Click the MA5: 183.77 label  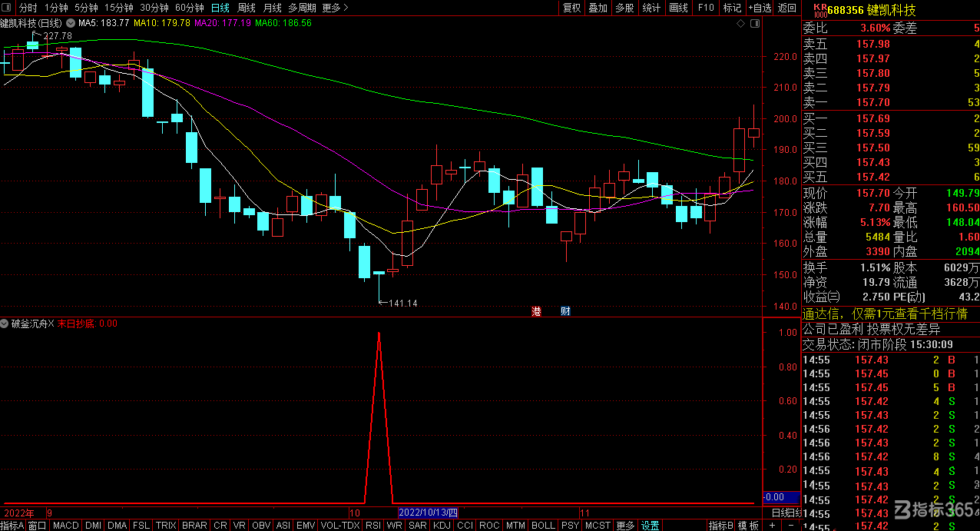[103, 23]
